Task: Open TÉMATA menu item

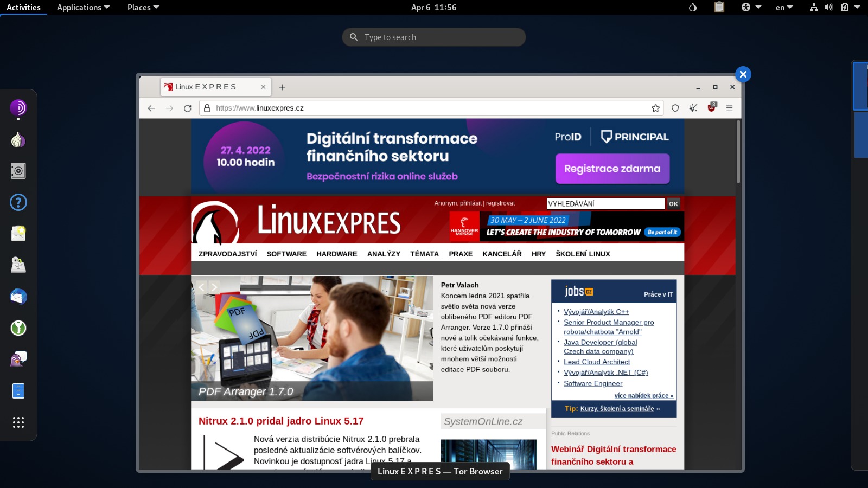Action: tap(424, 254)
